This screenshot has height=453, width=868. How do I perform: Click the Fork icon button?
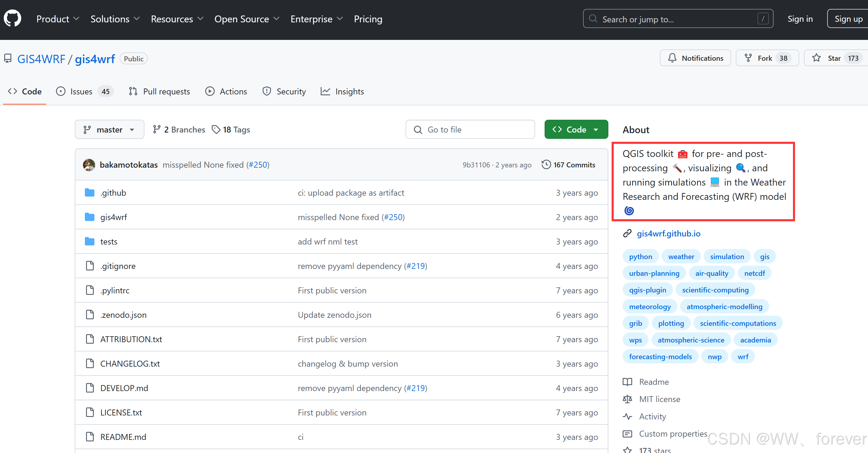coord(748,58)
